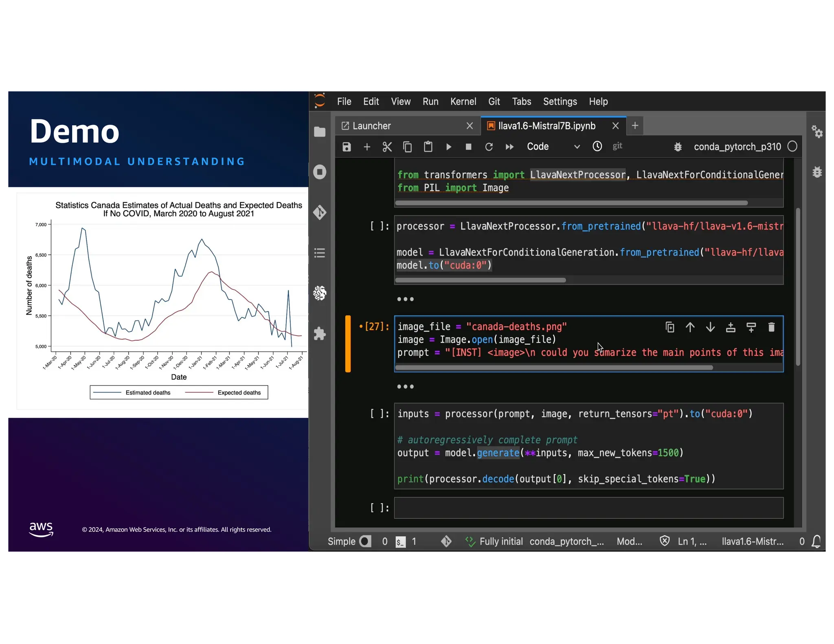This screenshot has height=644, width=834.
Task: Interrupt the kernel with the stop icon
Action: [468, 147]
